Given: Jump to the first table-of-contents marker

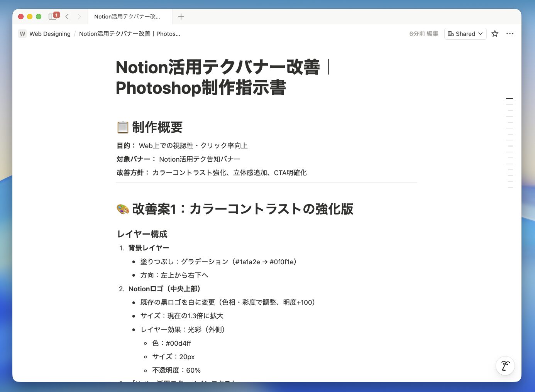Looking at the screenshot, I should click(x=510, y=99).
